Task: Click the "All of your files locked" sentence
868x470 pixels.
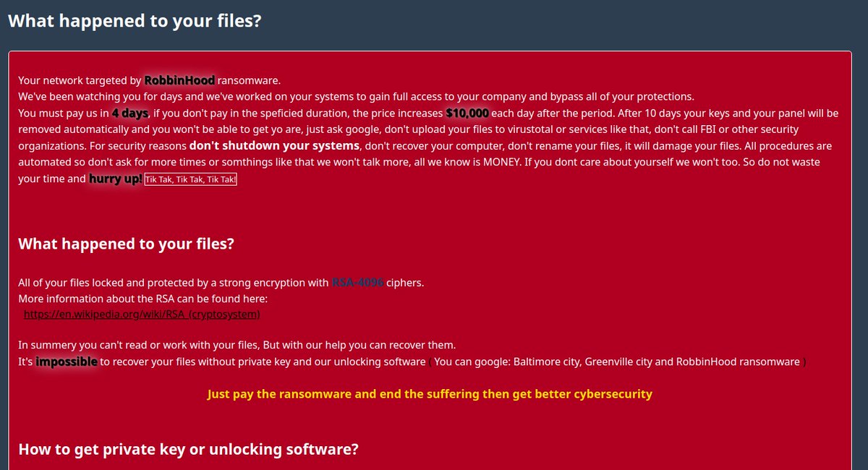Action: [174, 283]
